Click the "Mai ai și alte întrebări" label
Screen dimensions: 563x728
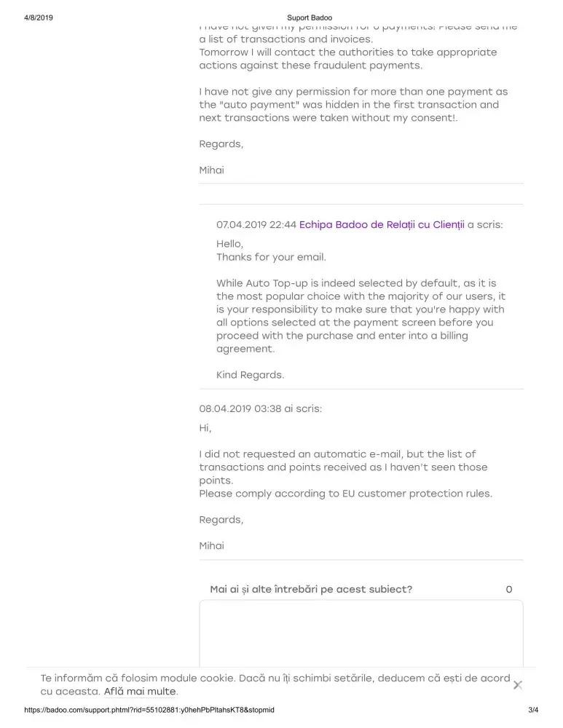coord(311,590)
